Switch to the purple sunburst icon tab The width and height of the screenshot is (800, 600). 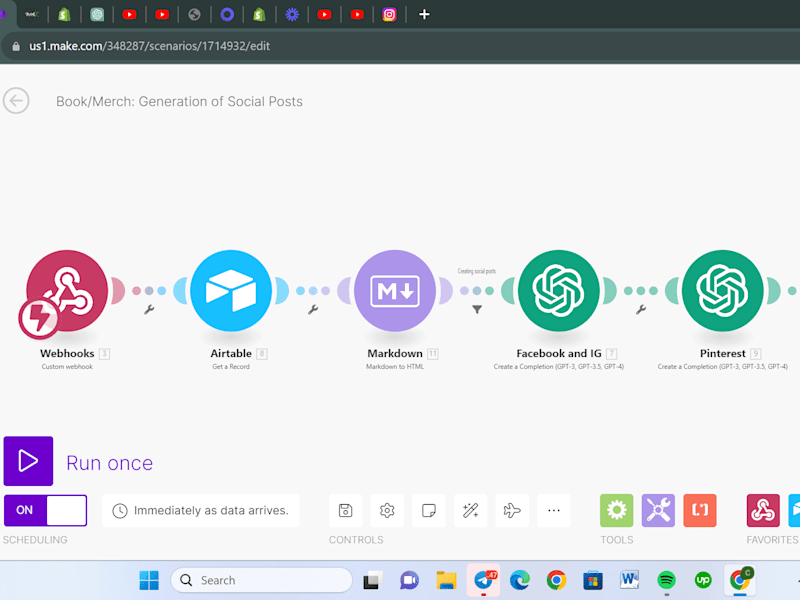tap(292, 14)
